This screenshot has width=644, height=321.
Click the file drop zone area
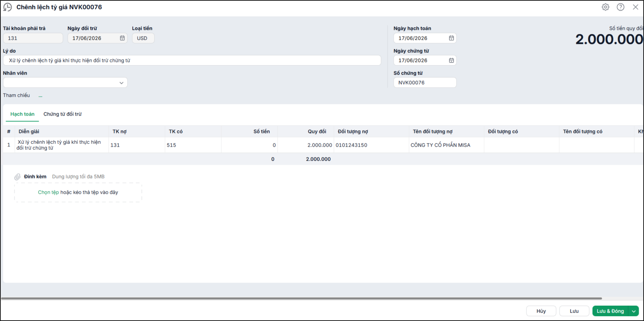tap(78, 193)
